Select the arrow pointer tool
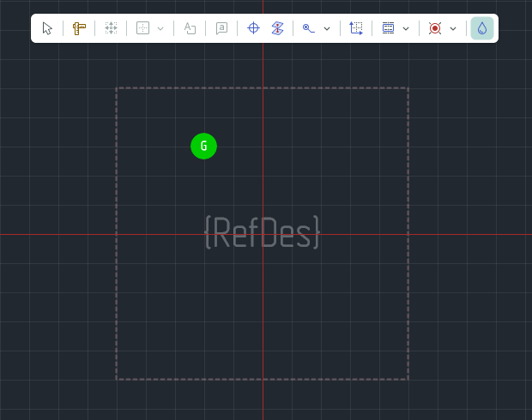Image resolution: width=532 pixels, height=420 pixels. pos(47,28)
